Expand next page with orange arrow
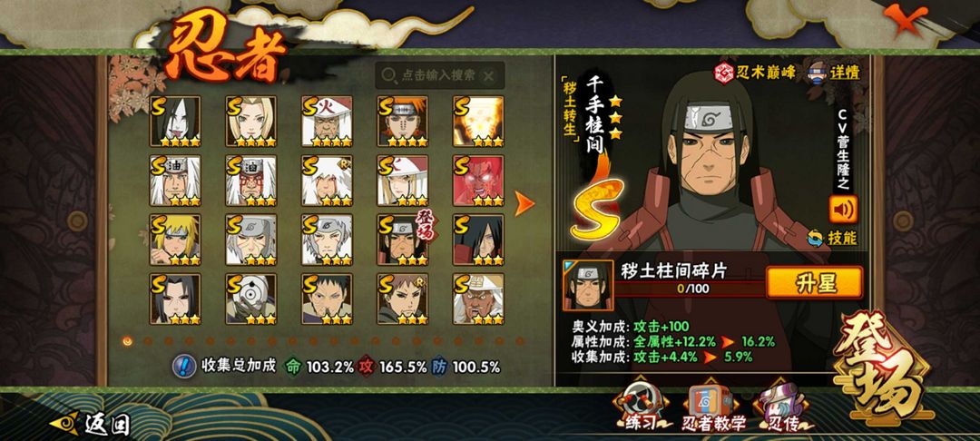Image resolution: width=980 pixels, height=441 pixels. coord(524,203)
